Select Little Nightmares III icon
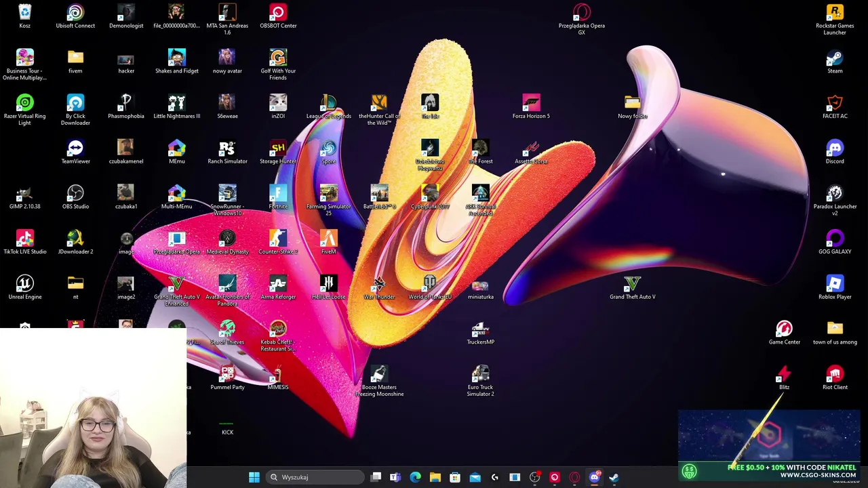The width and height of the screenshot is (868, 488). click(x=176, y=107)
